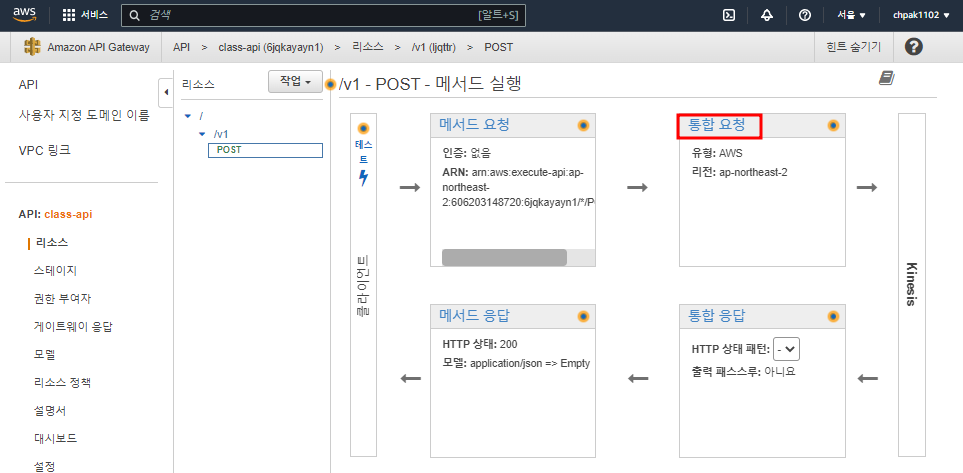Select POST method in resource tree
963x473 pixels.
pos(265,150)
